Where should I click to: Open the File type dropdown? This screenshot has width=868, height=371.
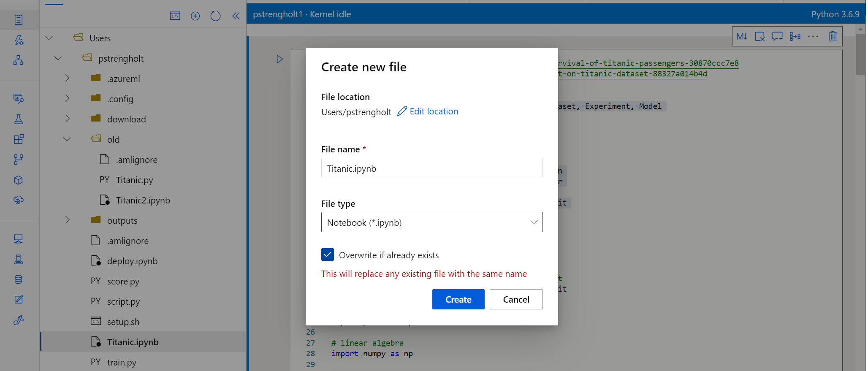pos(431,222)
